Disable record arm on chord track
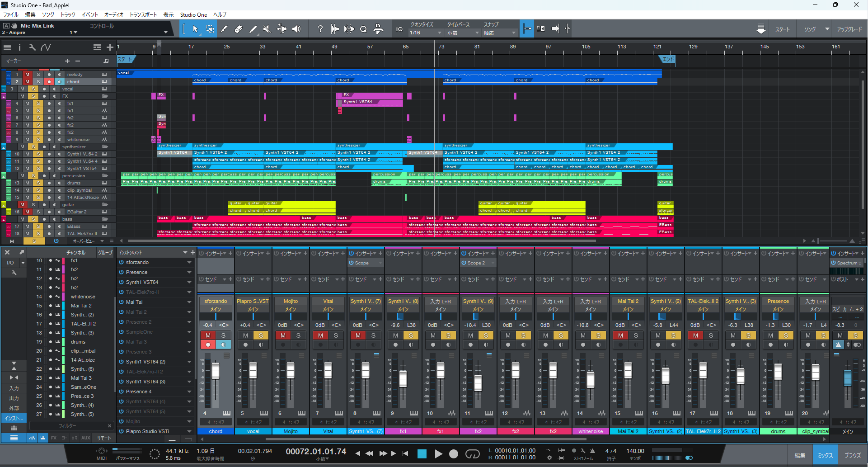This screenshot has width=868, height=467. click(x=49, y=82)
